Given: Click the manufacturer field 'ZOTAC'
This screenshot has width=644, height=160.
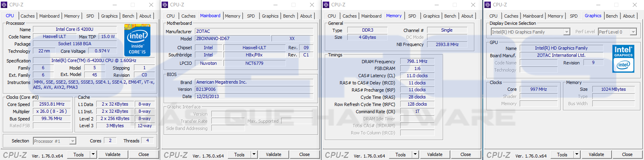Looking at the screenshot, I should (254, 31).
